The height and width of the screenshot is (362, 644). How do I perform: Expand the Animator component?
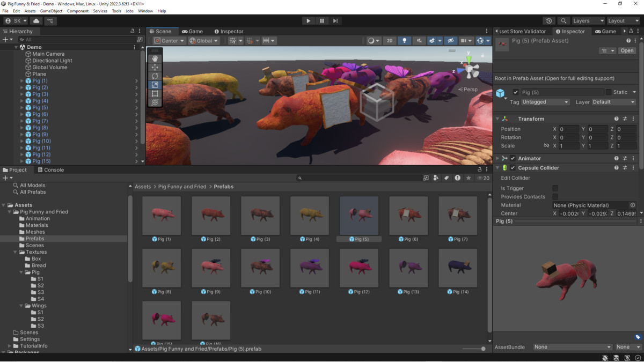coord(497,158)
